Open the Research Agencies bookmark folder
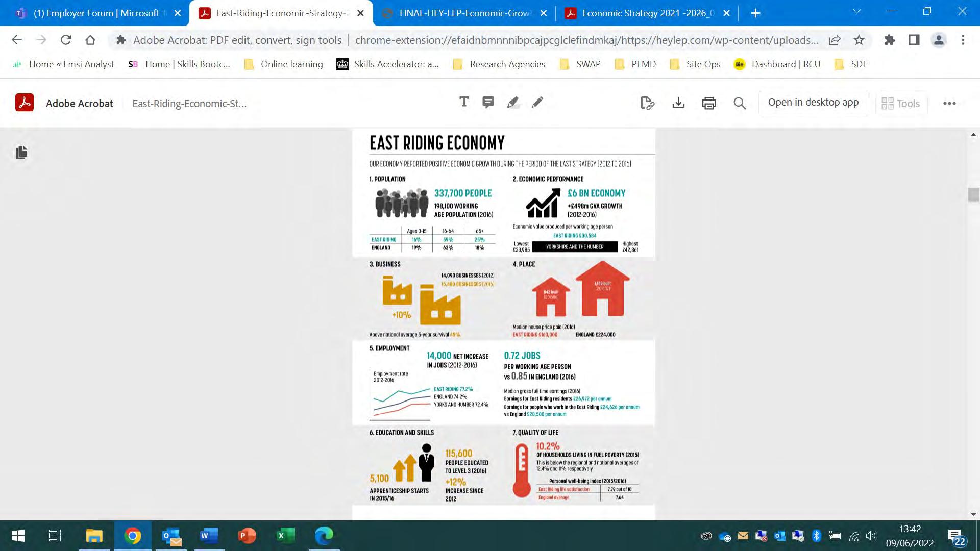 click(499, 64)
